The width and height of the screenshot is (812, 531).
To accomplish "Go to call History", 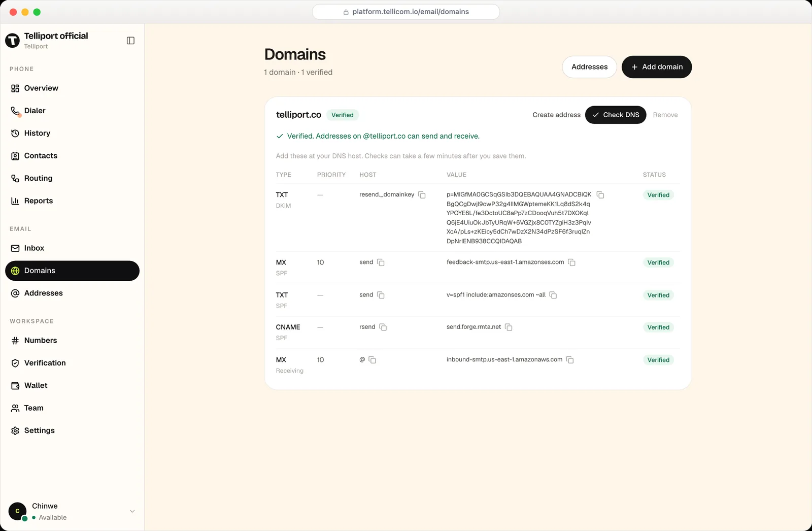I will pos(72,133).
